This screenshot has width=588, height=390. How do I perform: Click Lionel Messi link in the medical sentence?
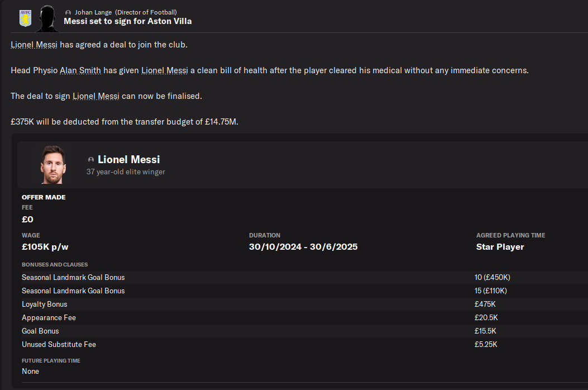164,70
